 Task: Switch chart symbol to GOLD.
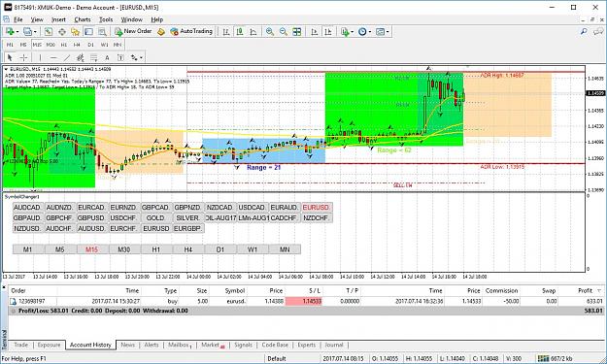click(x=155, y=217)
